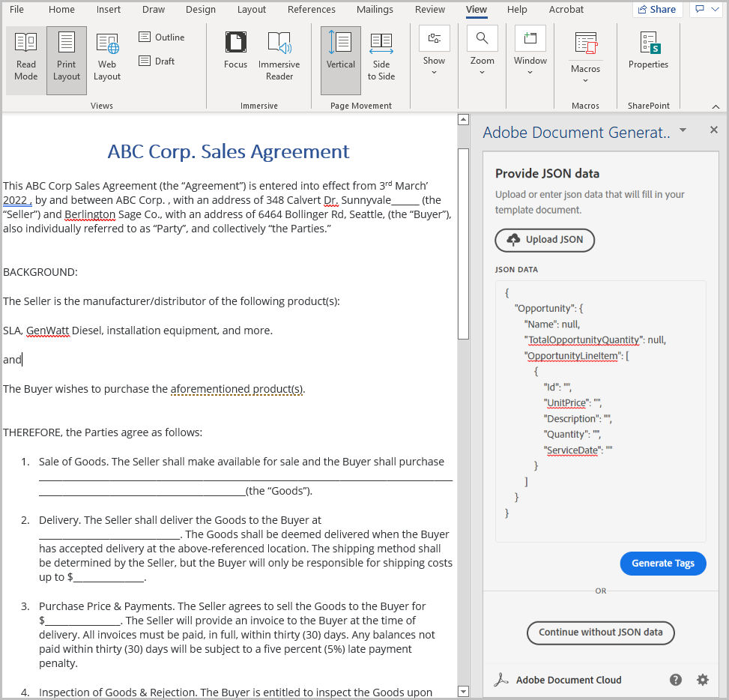Open the Help tab
Screen dimensions: 729x700
517,9
